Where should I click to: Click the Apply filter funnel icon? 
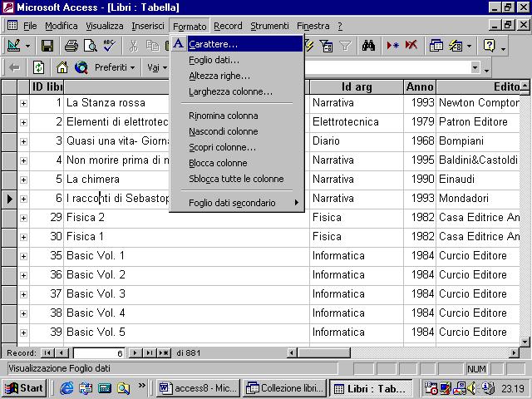(346, 46)
